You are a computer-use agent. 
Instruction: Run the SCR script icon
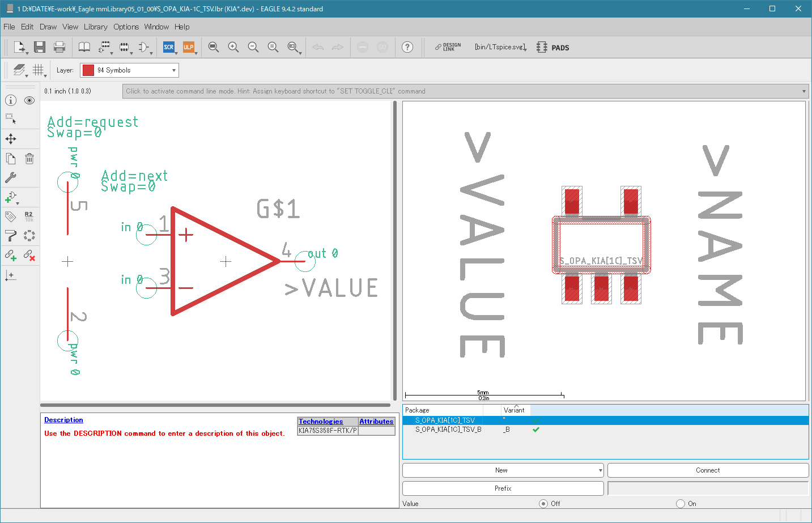pyautogui.click(x=168, y=47)
